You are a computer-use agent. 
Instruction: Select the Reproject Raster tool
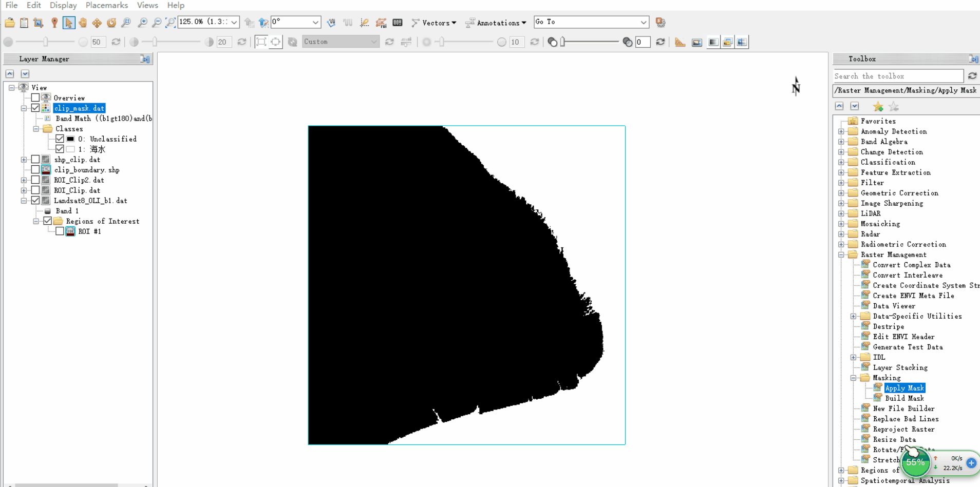(903, 429)
